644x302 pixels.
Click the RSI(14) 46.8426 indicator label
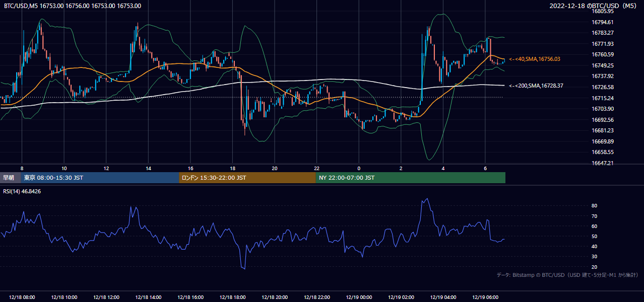pos(22,191)
